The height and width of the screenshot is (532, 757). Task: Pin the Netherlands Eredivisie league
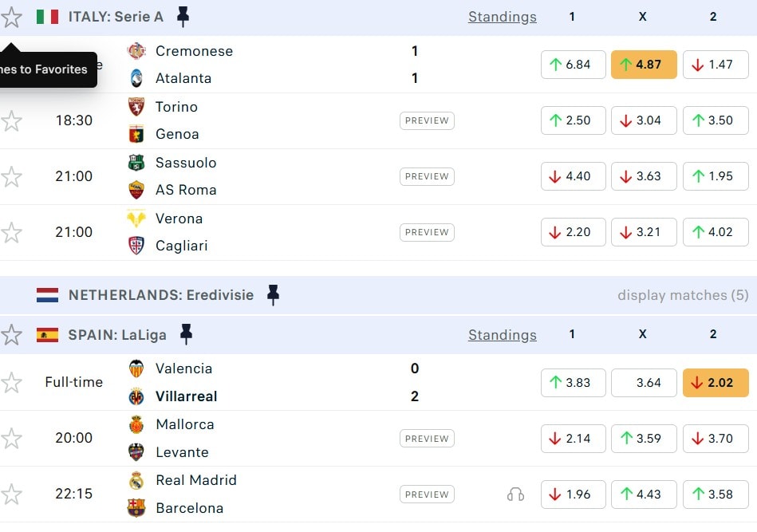(x=273, y=295)
